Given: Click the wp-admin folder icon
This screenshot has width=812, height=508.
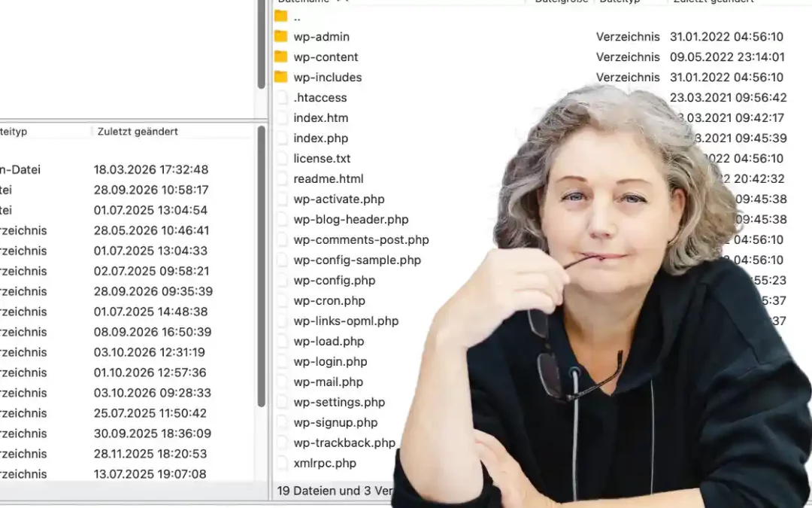Looking at the screenshot, I should [x=280, y=36].
